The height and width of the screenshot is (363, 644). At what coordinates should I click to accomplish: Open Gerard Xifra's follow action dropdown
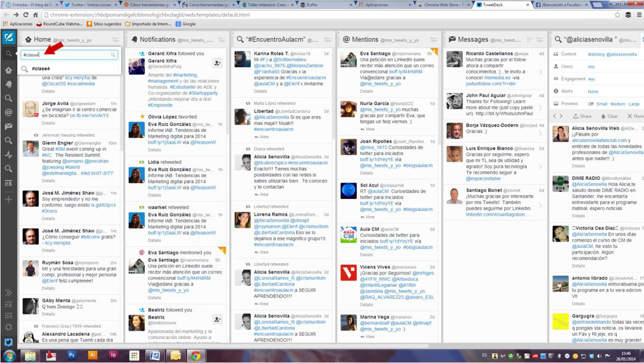point(217,63)
